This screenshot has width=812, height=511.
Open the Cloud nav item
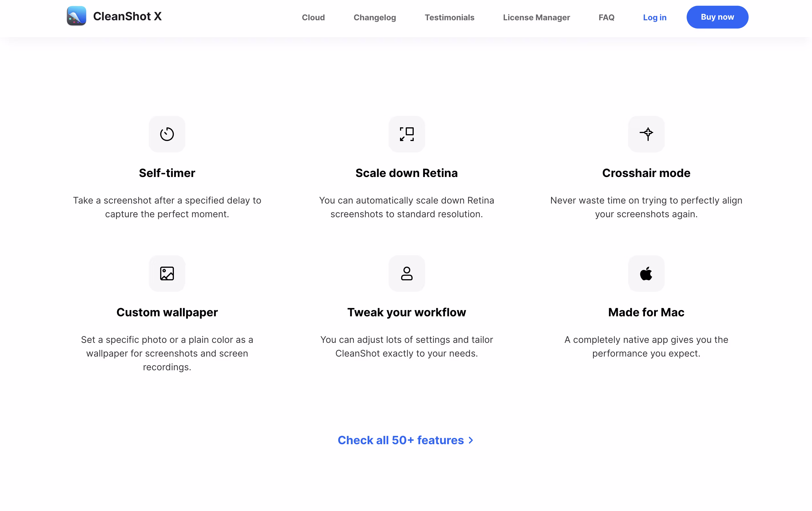pos(313,17)
